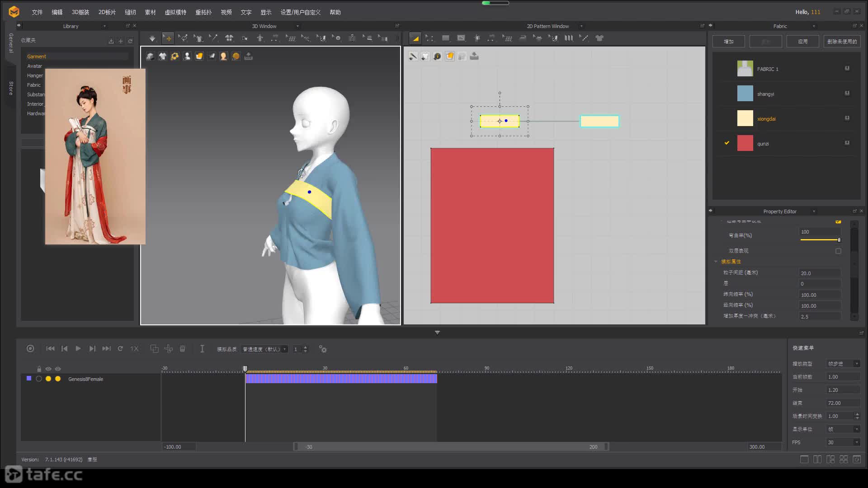
Task: Open the Property Editor title dropdown arrow
Action: pyautogui.click(x=814, y=211)
